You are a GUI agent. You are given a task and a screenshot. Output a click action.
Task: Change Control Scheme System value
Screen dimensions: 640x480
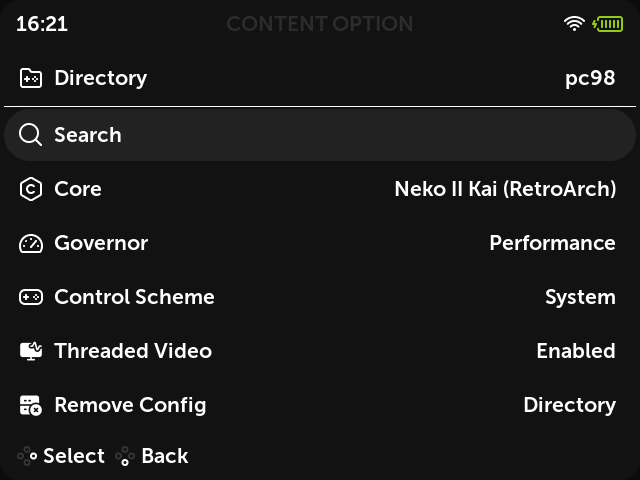click(580, 297)
